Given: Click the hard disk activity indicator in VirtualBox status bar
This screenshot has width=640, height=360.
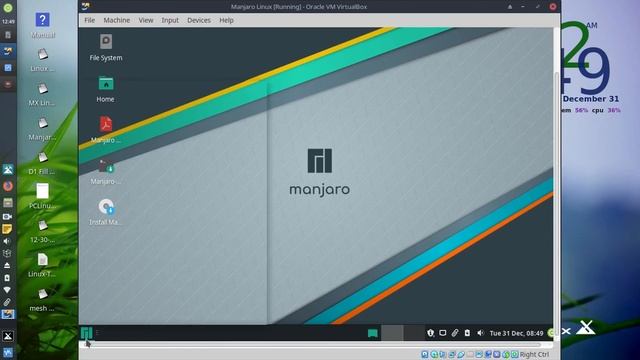Looking at the screenshot, I should [425, 354].
